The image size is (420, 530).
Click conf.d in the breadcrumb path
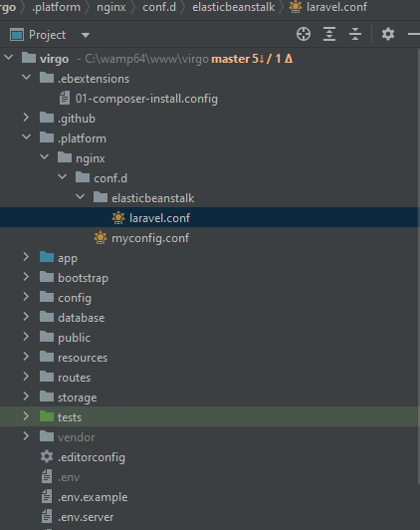(x=159, y=7)
